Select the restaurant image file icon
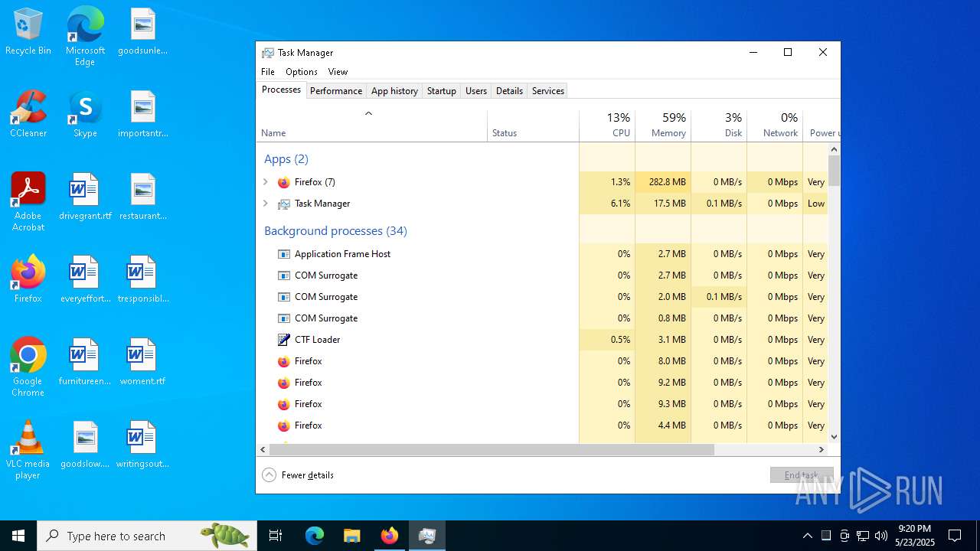 pos(142,197)
